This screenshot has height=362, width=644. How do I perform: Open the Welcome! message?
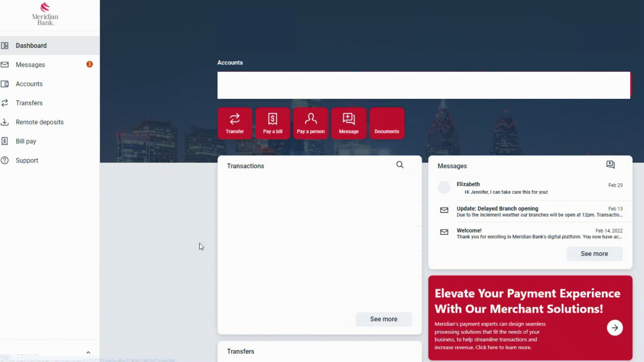tap(530, 233)
